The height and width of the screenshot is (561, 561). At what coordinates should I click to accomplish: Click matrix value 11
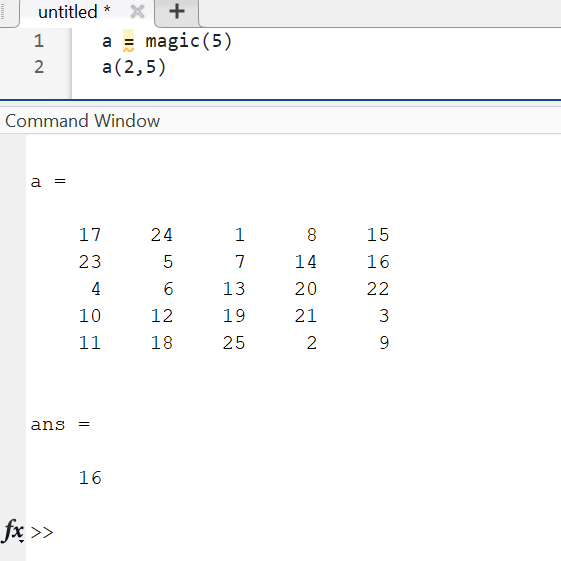pyautogui.click(x=90, y=343)
